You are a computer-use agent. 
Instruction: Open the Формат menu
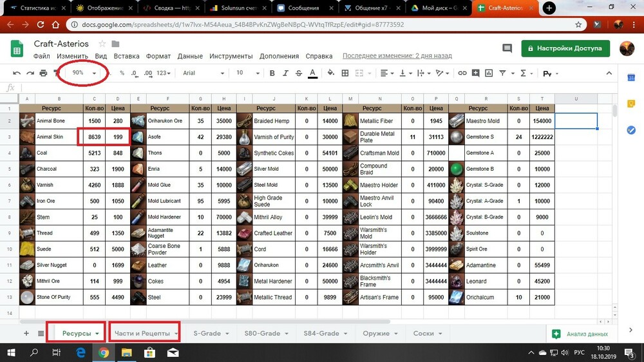click(x=158, y=56)
